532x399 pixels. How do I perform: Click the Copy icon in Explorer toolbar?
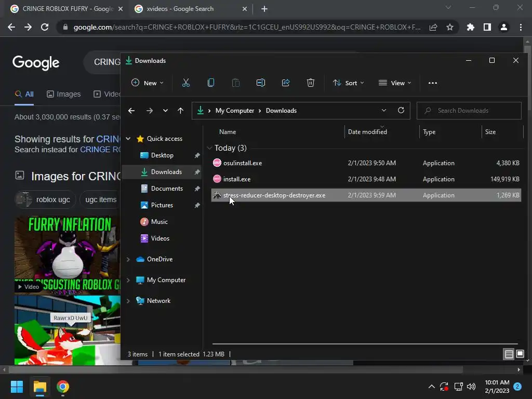211,83
